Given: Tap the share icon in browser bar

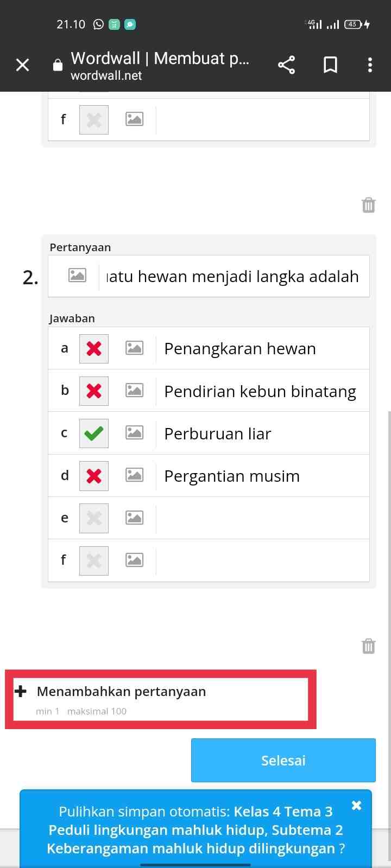Looking at the screenshot, I should pos(286,65).
